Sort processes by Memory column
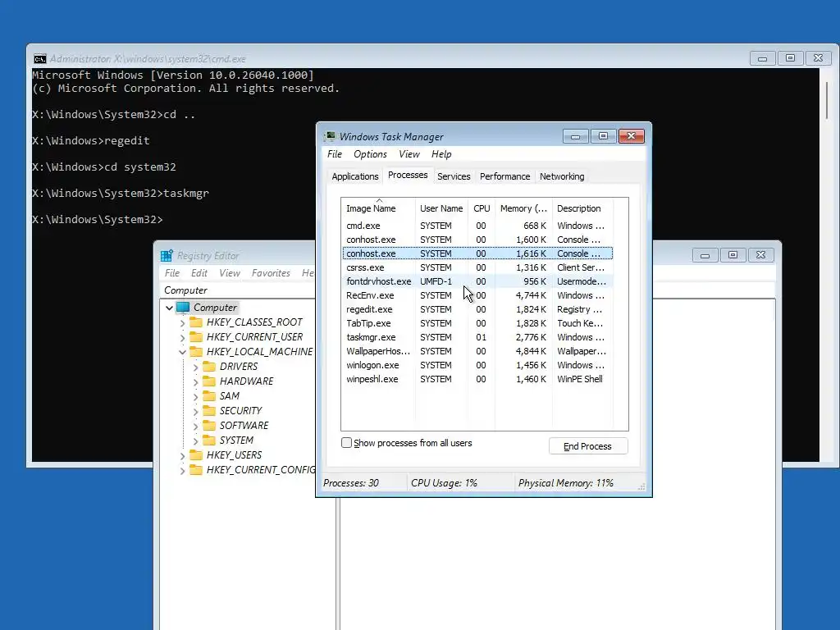840x630 pixels. [523, 208]
